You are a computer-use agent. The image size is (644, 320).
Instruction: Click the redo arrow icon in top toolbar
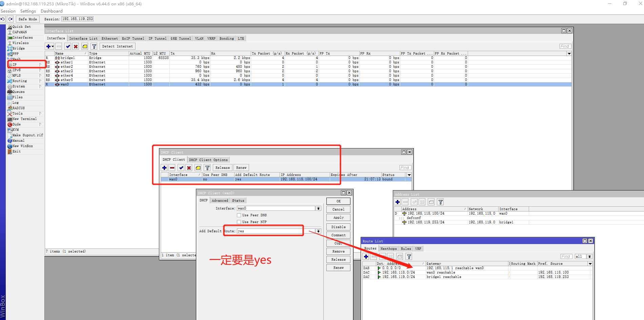tap(11, 19)
